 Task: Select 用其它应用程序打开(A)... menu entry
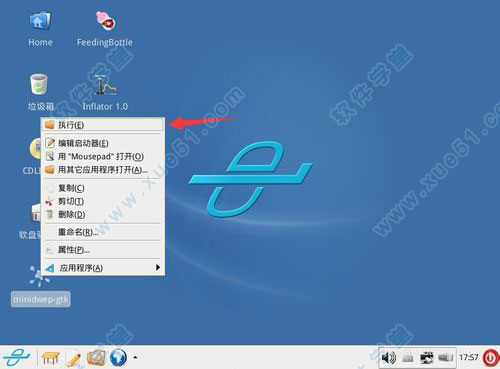[x=103, y=170]
